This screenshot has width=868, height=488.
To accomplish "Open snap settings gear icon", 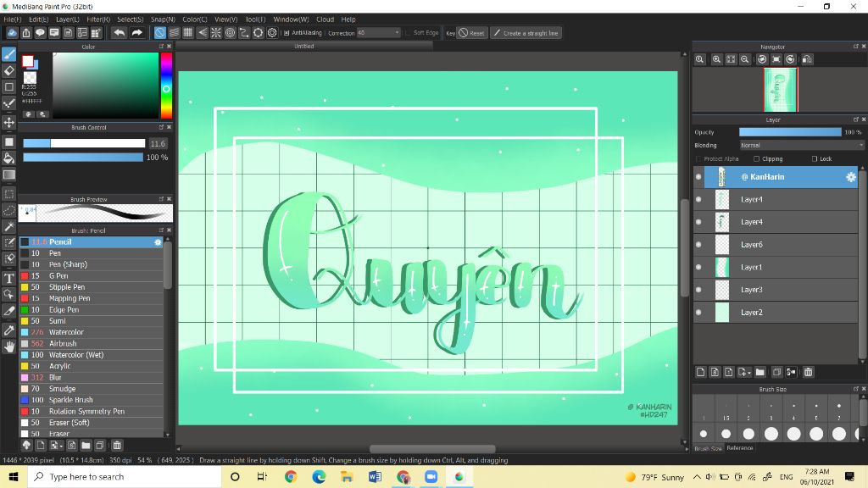I will tap(272, 33).
